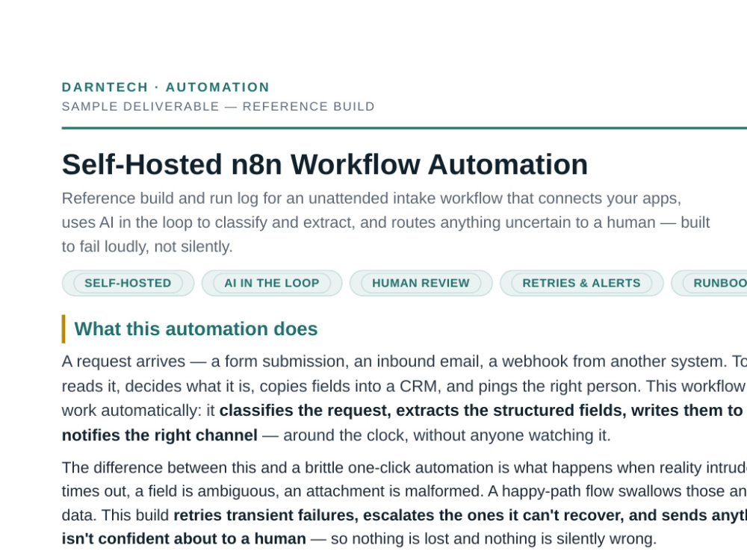The width and height of the screenshot is (747, 560).
Task: Click the SAMPLE DELIVERABLE — REFERENCE BUILD subtitle
Action: click(218, 106)
